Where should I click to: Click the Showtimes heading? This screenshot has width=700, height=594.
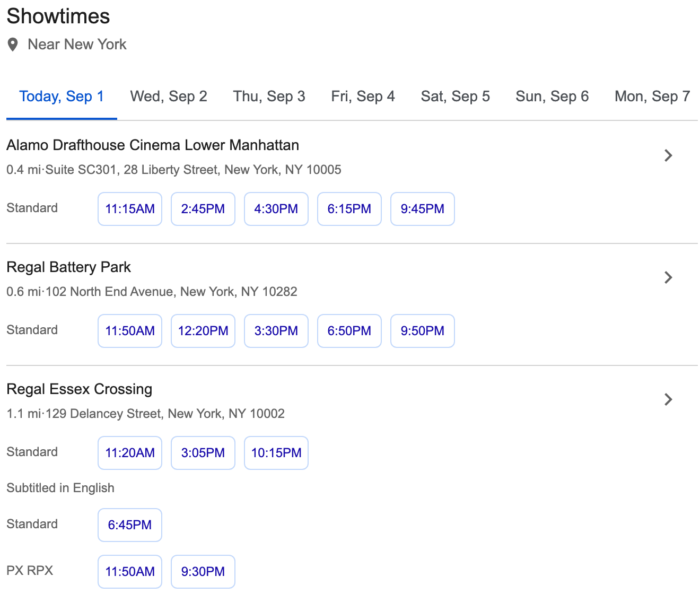[x=58, y=16]
